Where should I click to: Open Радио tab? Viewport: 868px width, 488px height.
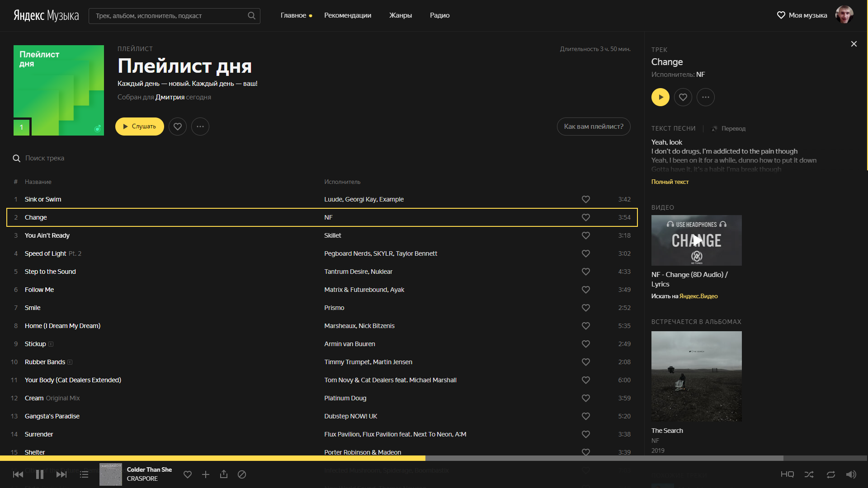[439, 15]
